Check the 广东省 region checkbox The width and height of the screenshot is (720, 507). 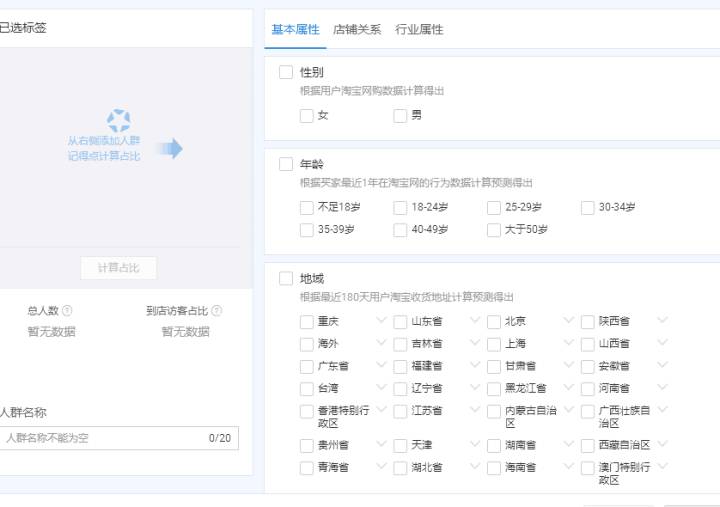click(307, 366)
